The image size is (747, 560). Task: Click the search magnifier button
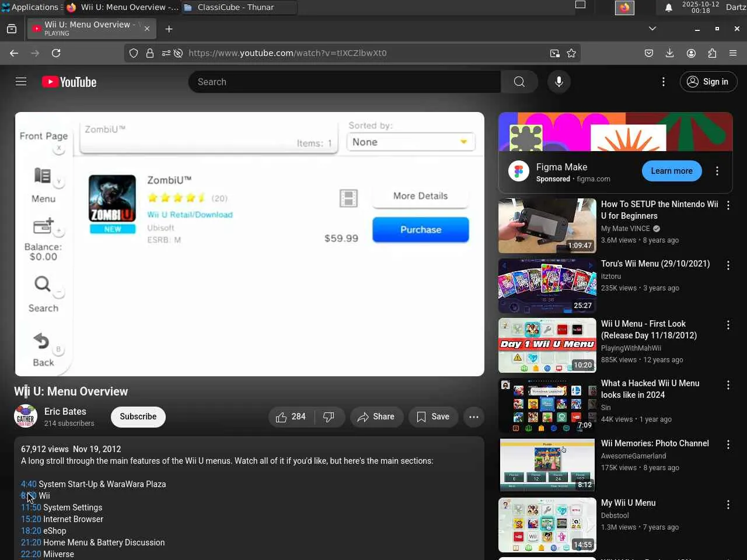point(519,82)
